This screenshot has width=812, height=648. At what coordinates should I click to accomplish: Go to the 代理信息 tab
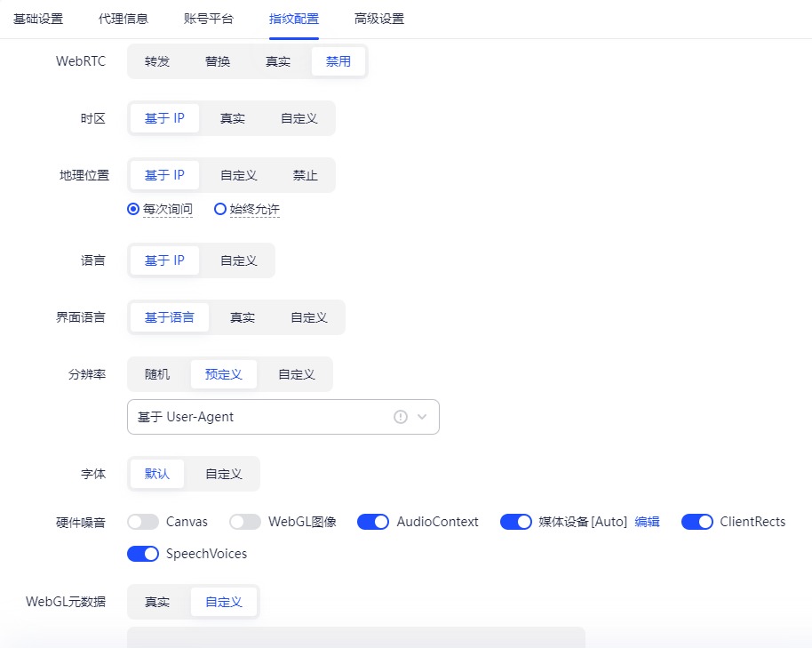coord(123,19)
